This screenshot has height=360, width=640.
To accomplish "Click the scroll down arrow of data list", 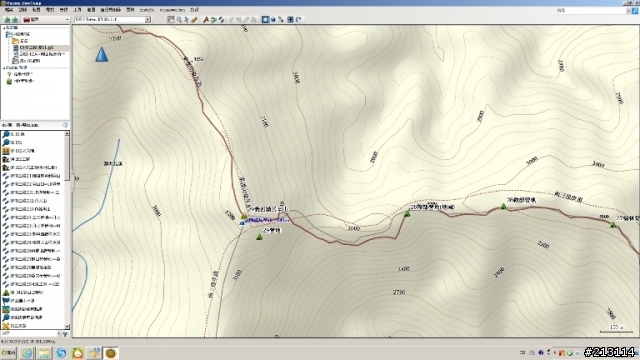I will click(x=67, y=327).
